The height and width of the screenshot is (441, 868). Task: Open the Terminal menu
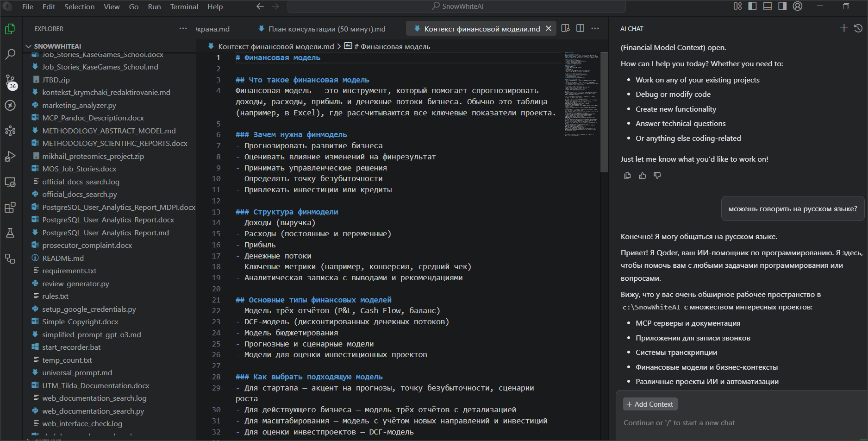coord(184,6)
